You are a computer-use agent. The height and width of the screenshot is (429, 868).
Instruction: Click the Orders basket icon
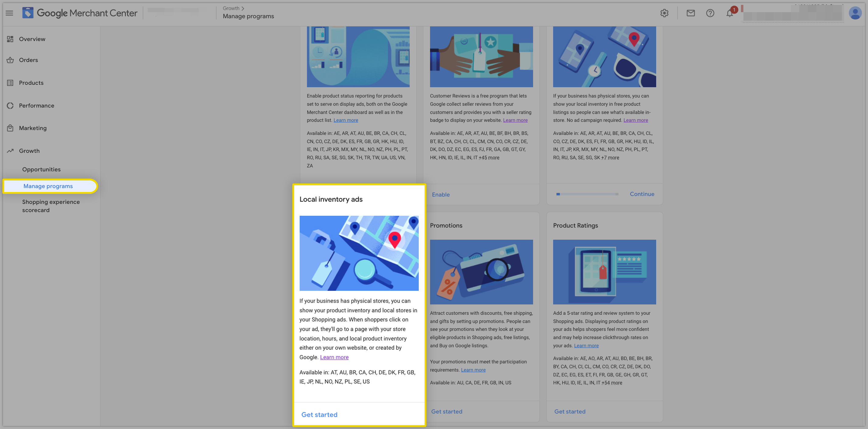click(10, 60)
